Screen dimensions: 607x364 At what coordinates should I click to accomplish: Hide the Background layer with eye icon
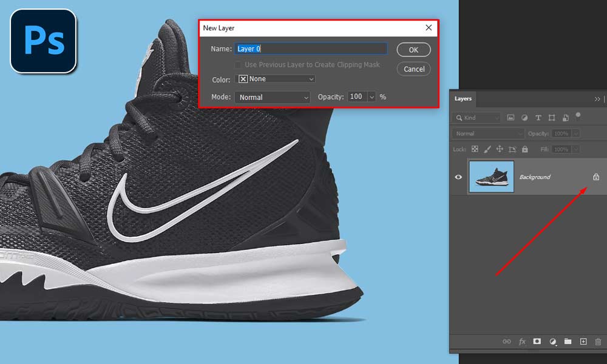point(458,177)
